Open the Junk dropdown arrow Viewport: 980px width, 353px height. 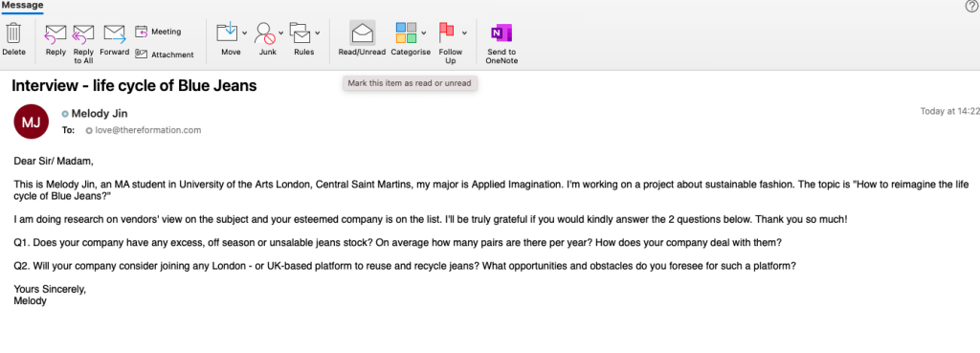281,33
